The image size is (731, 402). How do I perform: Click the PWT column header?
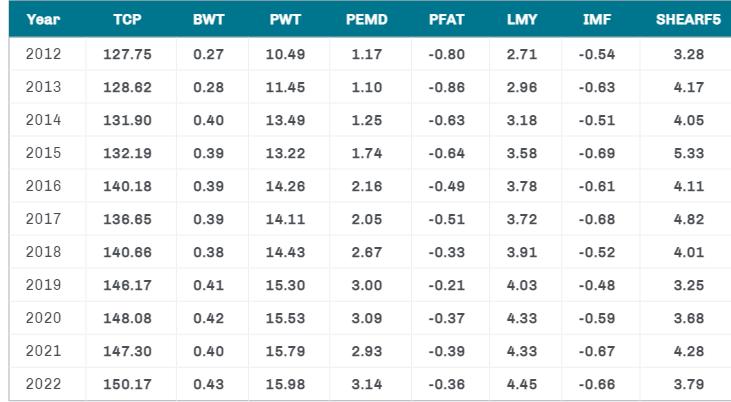285,19
